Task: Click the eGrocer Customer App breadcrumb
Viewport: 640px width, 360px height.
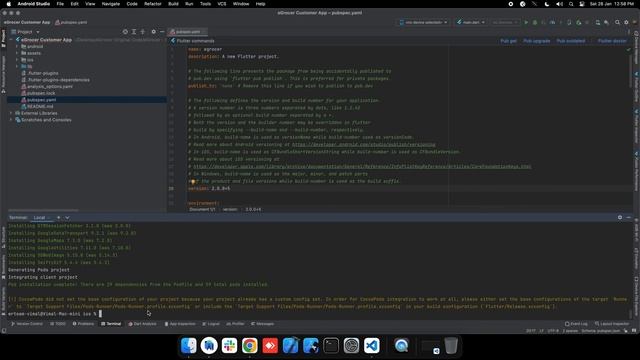Action: click(x=27, y=22)
